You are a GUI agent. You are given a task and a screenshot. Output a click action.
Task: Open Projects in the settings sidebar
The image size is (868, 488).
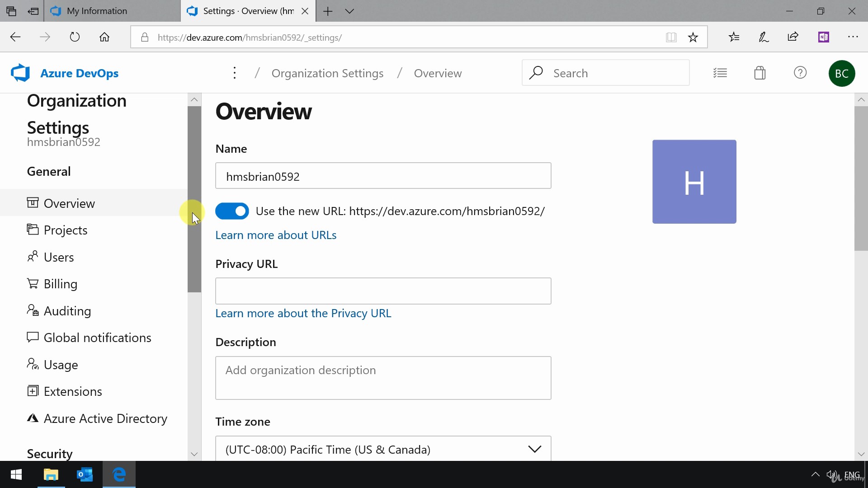pos(94,230)
